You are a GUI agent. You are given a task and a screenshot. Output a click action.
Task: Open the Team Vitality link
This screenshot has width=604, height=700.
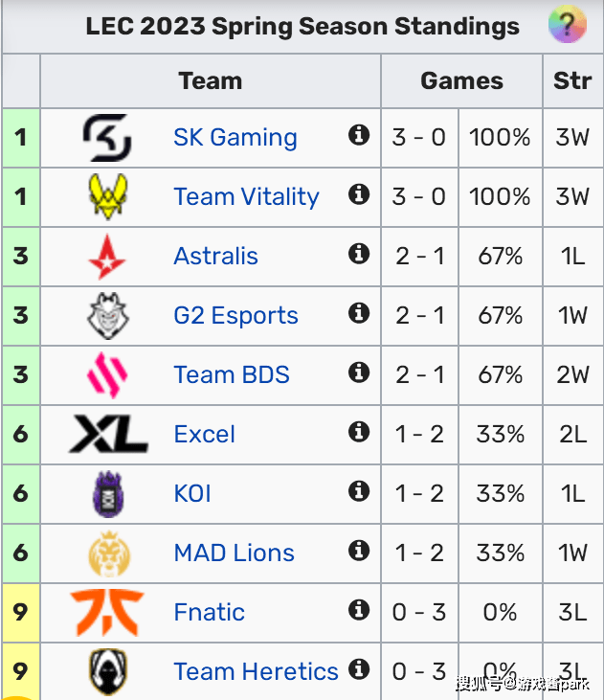(246, 197)
